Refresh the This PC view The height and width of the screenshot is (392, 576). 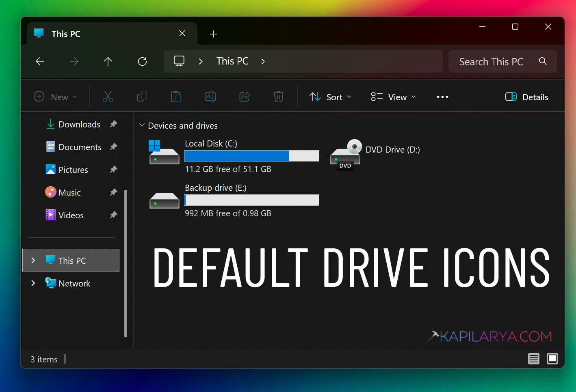[142, 61]
